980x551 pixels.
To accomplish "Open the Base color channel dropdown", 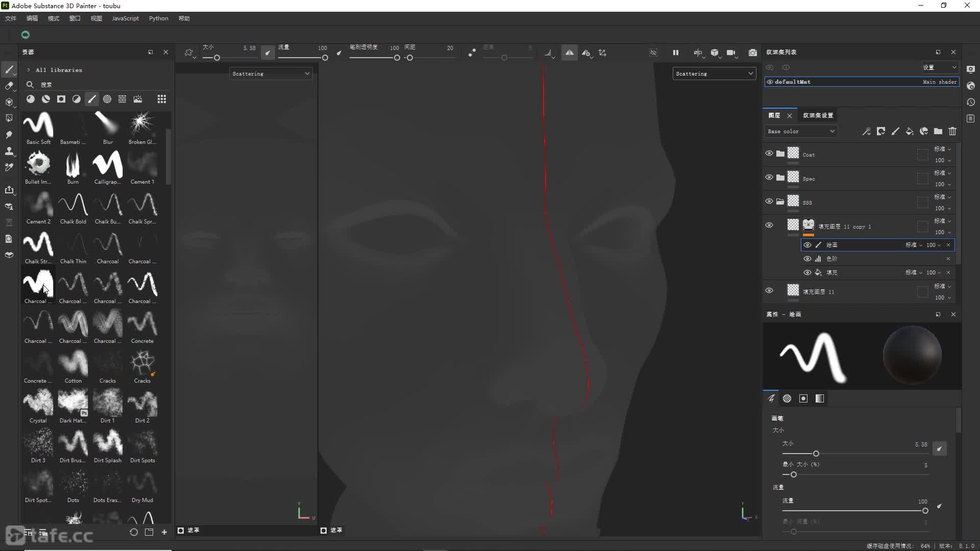I will (801, 131).
